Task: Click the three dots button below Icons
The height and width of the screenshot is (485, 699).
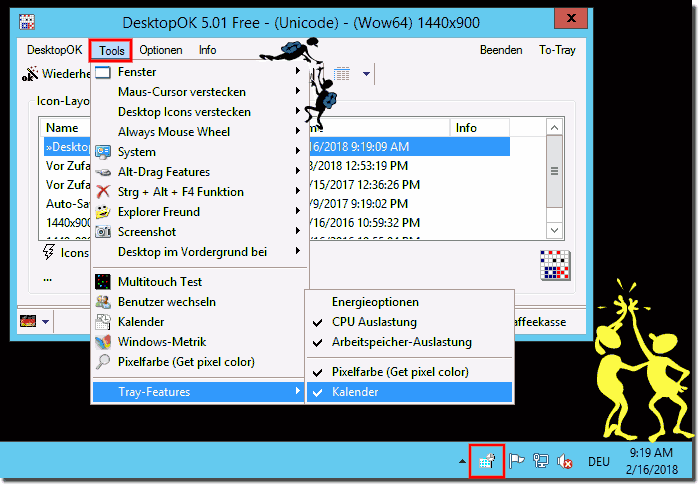Action: [48, 279]
